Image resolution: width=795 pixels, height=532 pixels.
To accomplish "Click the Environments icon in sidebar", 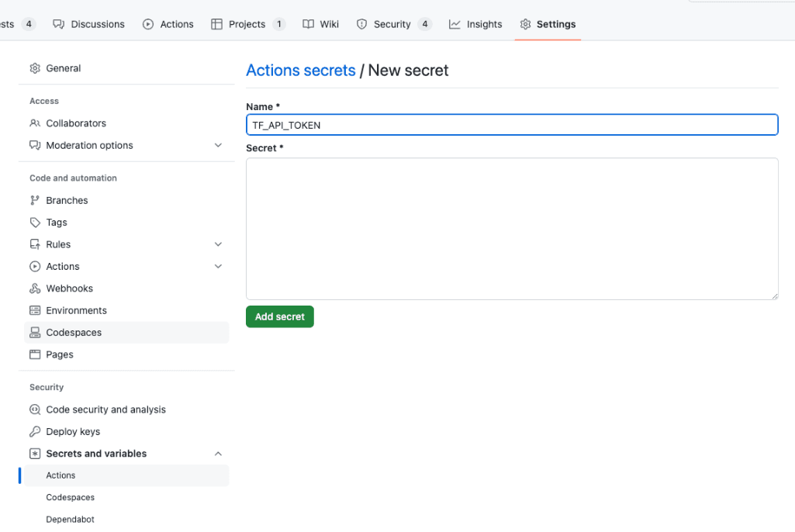I will coord(35,310).
